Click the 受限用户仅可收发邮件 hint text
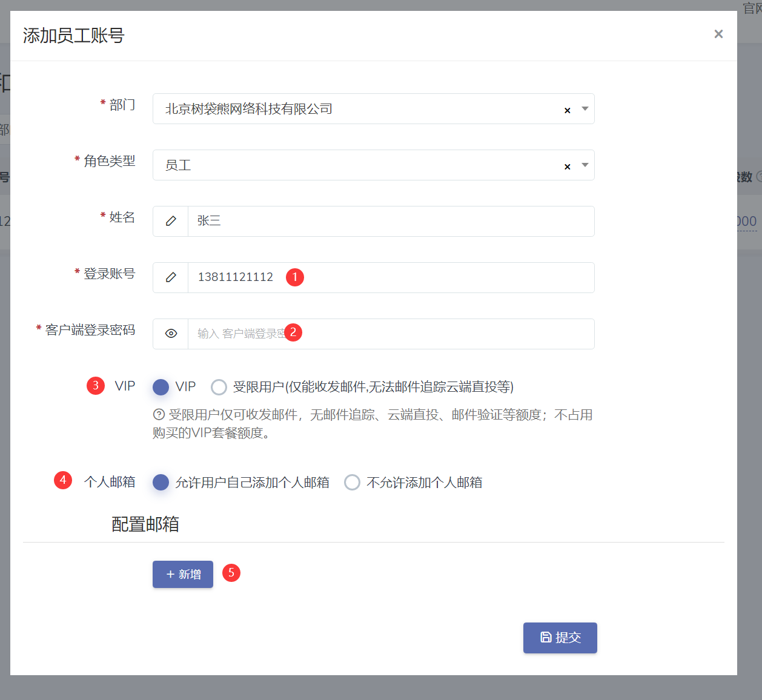This screenshot has width=762, height=700. coord(373,423)
